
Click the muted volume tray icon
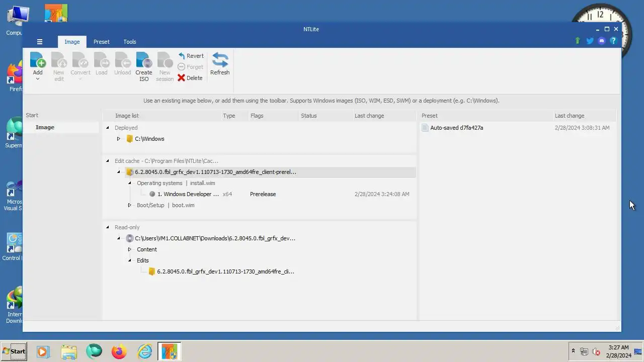tap(596, 351)
